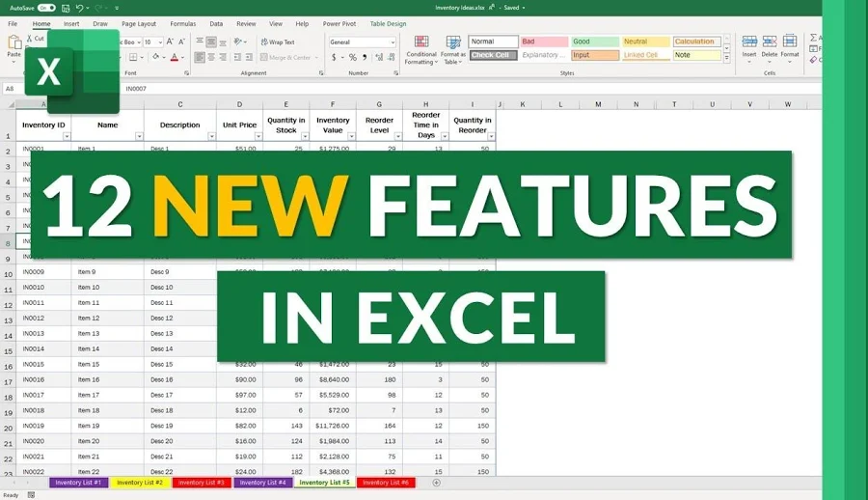
Task: Switch to the Formulas ribbon tab
Action: click(x=182, y=24)
